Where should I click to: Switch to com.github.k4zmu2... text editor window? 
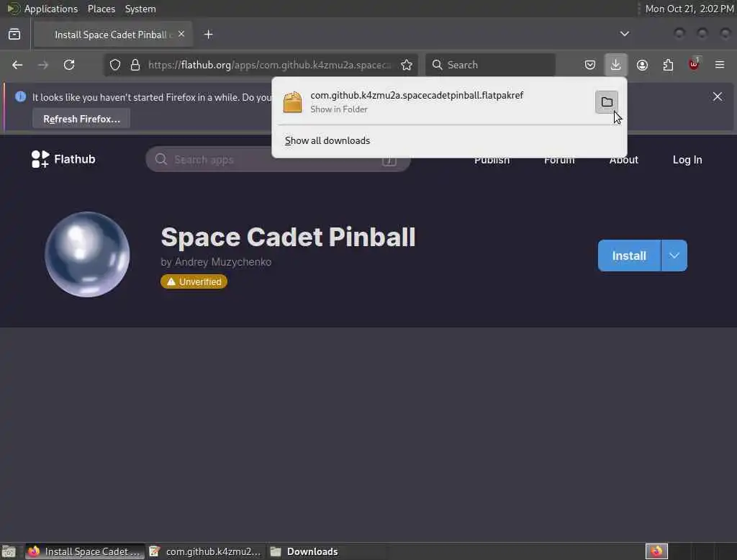coord(205,551)
